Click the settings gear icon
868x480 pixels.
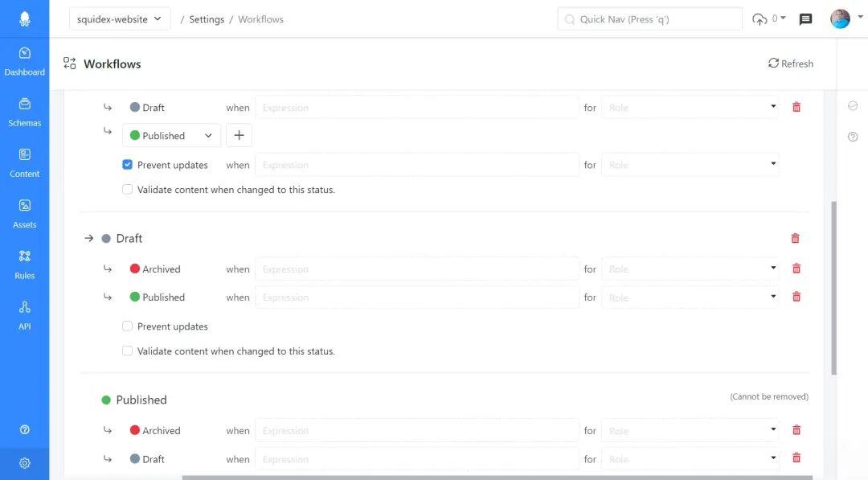click(24, 463)
